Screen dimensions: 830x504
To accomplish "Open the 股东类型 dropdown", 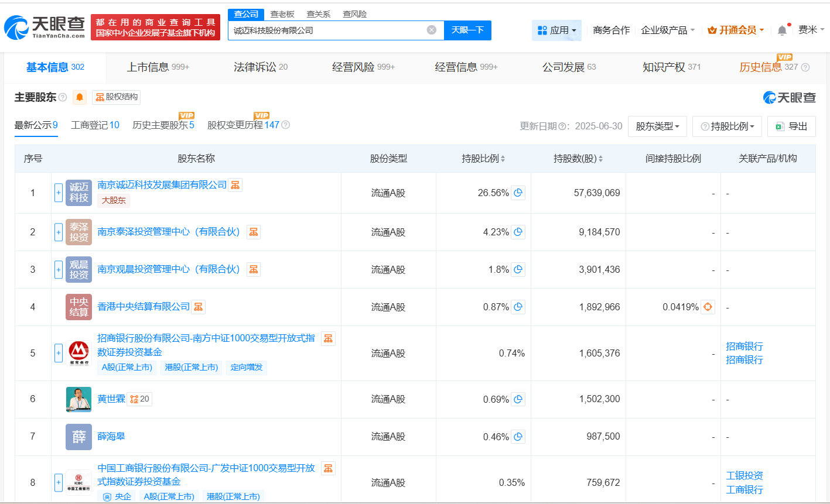I will pyautogui.click(x=657, y=126).
